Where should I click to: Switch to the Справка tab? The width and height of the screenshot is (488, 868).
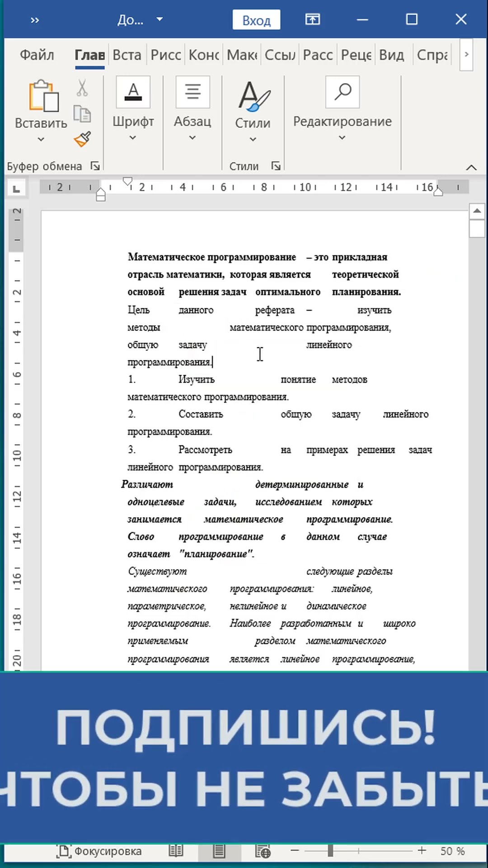[432, 55]
